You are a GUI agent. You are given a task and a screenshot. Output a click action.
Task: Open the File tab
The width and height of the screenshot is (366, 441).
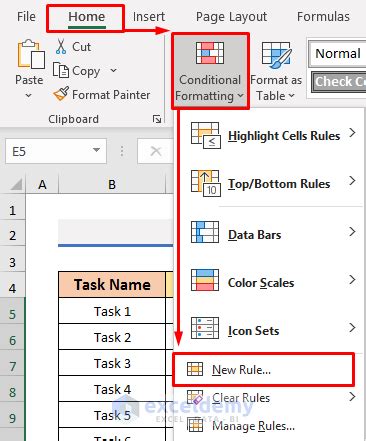click(x=26, y=17)
